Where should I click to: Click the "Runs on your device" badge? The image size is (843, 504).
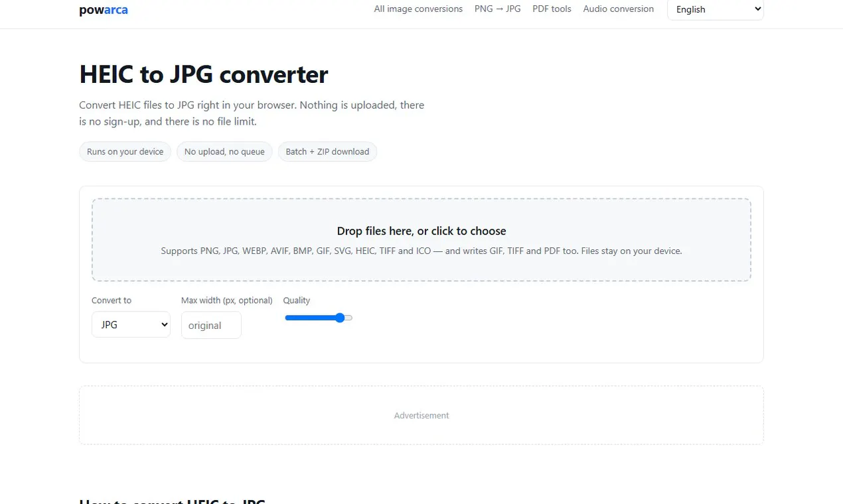point(125,152)
